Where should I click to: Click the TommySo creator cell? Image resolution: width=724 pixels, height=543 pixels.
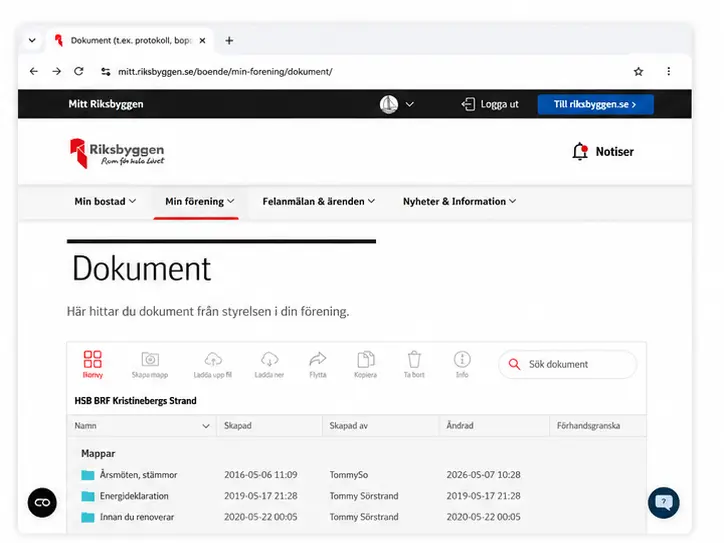point(349,475)
